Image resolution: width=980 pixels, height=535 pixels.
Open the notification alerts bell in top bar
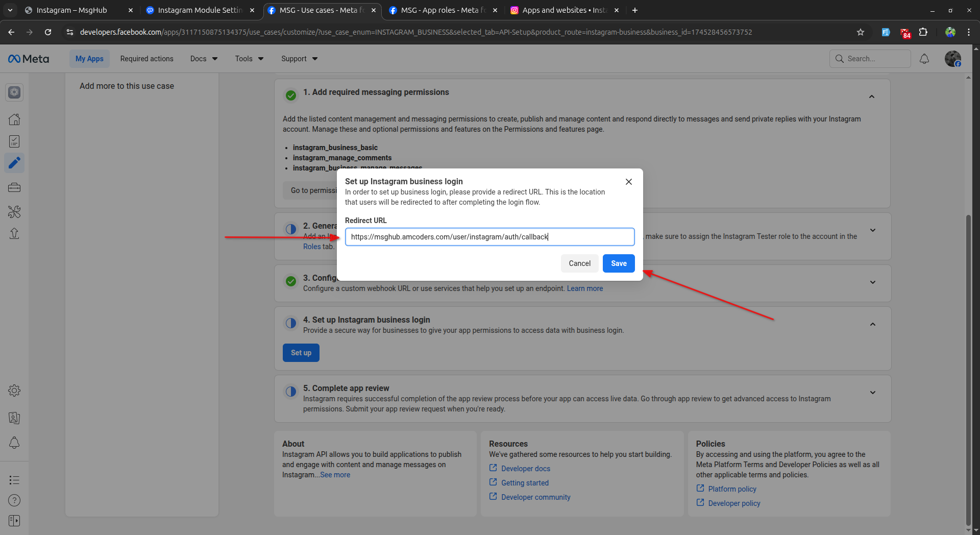924,58
